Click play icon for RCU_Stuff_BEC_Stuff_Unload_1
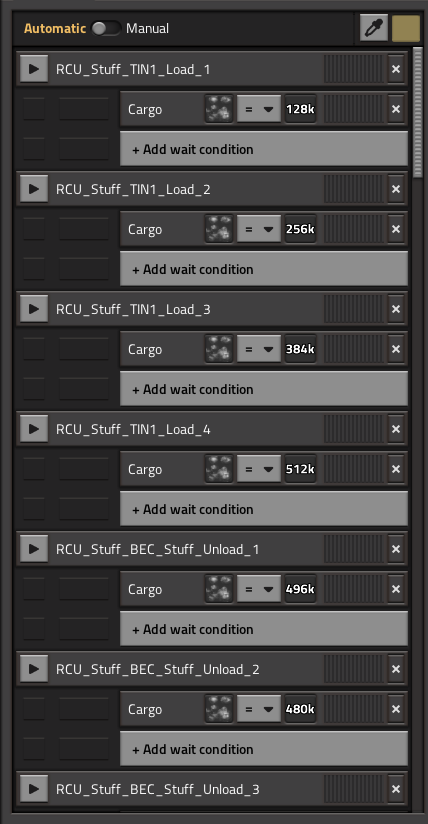Viewport: 428px width, 824px height. 34,549
